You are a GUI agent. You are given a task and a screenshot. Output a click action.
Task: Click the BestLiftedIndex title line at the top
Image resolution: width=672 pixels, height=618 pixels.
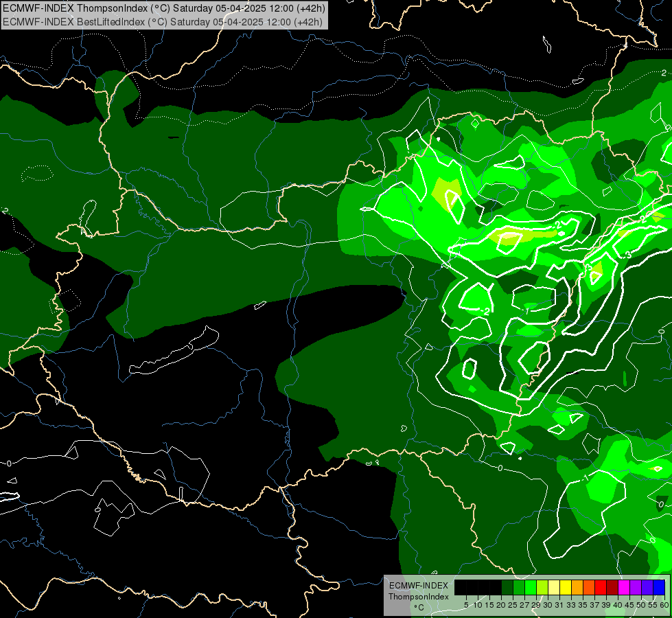tap(163, 21)
